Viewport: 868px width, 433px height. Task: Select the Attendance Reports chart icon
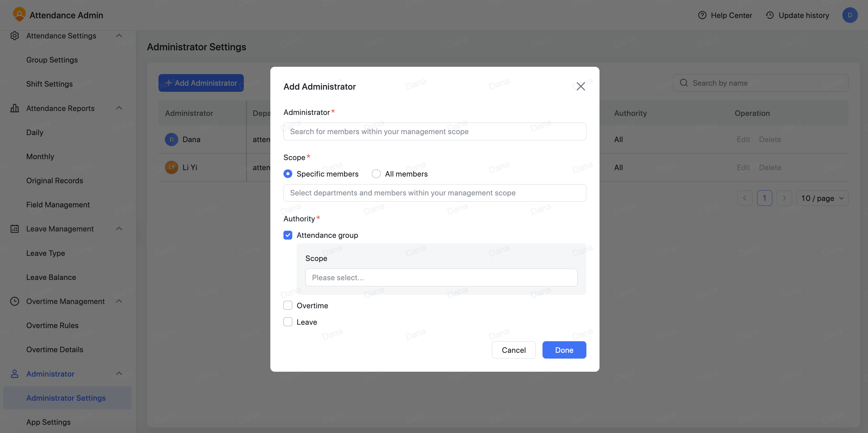pos(15,108)
